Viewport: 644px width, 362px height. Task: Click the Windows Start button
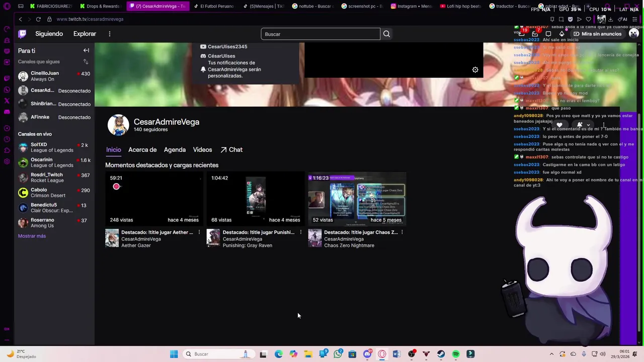coord(174,354)
